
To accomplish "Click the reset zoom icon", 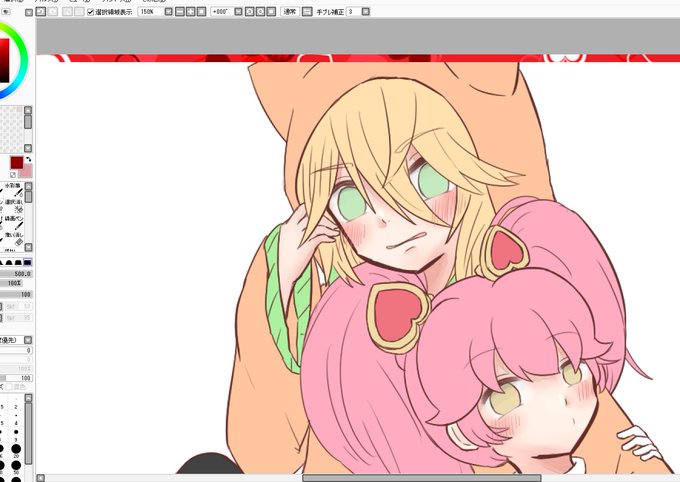I will [x=201, y=12].
